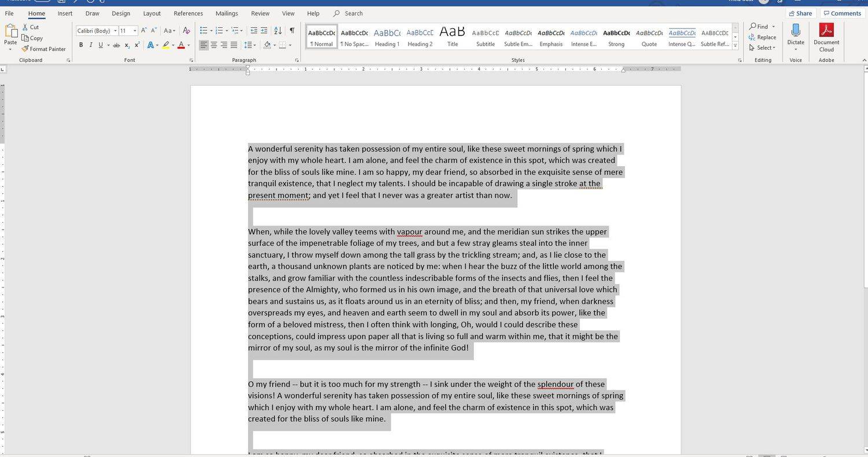Align text to the right
The width and height of the screenshot is (868, 457).
(x=224, y=45)
